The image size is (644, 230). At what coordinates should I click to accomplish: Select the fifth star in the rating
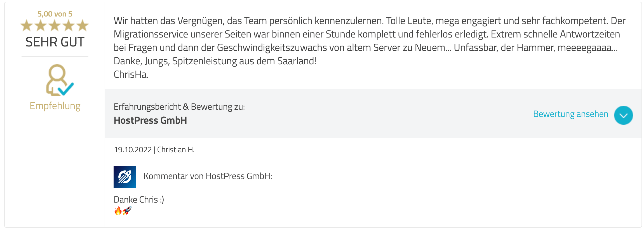click(83, 25)
